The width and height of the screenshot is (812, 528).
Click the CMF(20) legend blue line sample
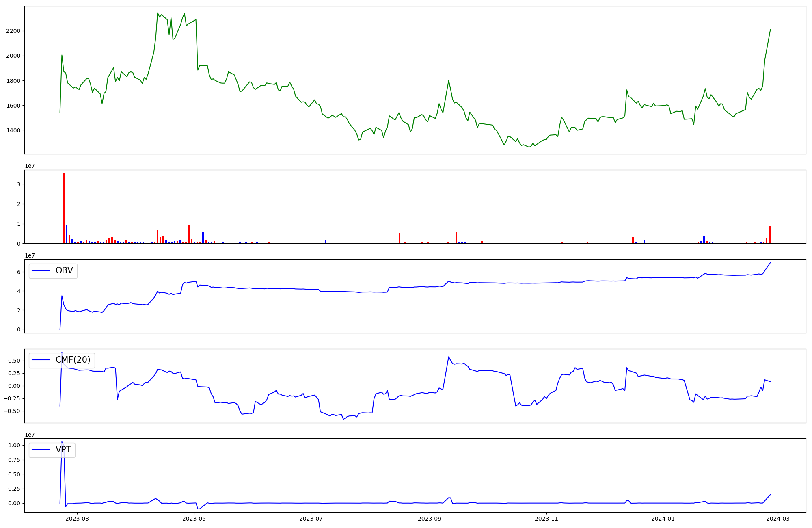pyautogui.click(x=41, y=360)
